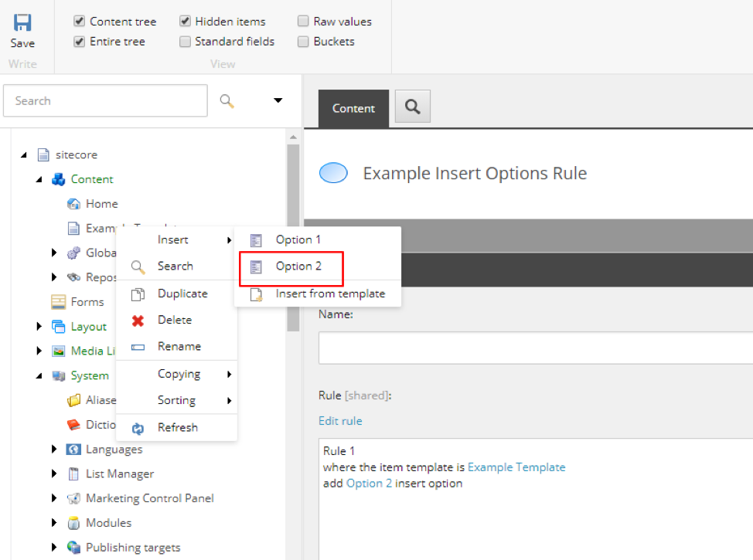The height and width of the screenshot is (560, 753).
Task: Select the Home globe icon in the tree
Action: coord(74,203)
